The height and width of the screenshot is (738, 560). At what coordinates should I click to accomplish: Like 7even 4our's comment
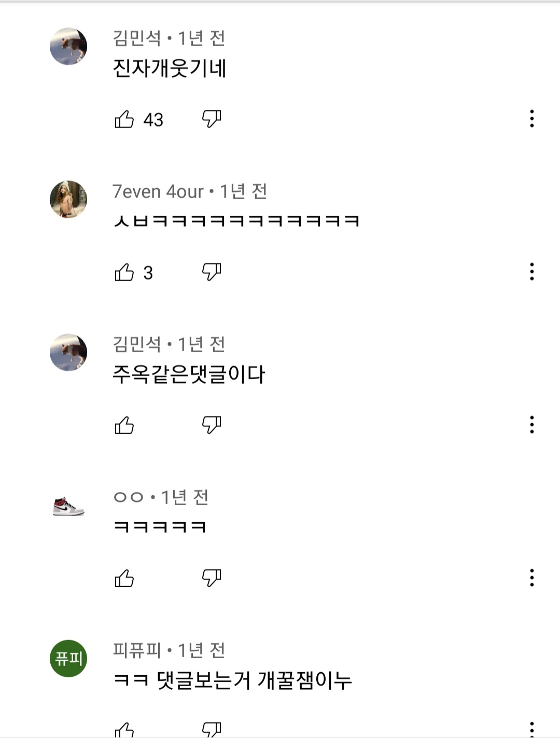(x=124, y=272)
